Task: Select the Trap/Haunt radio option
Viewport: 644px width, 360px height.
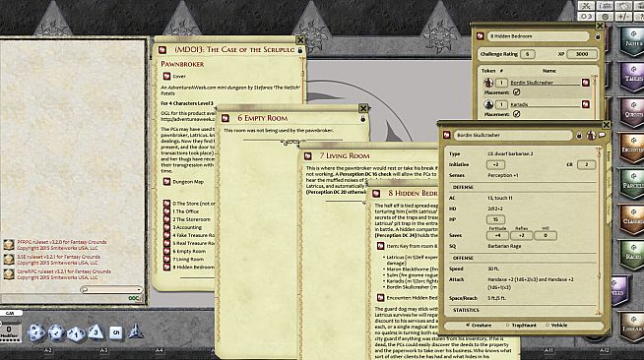Action: pos(508,325)
